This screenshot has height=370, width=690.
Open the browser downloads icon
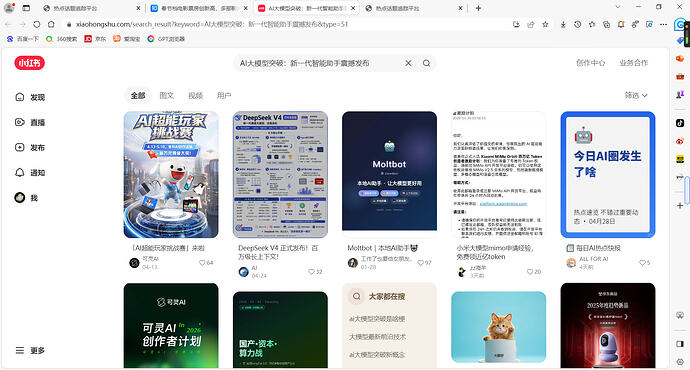[x=563, y=25]
